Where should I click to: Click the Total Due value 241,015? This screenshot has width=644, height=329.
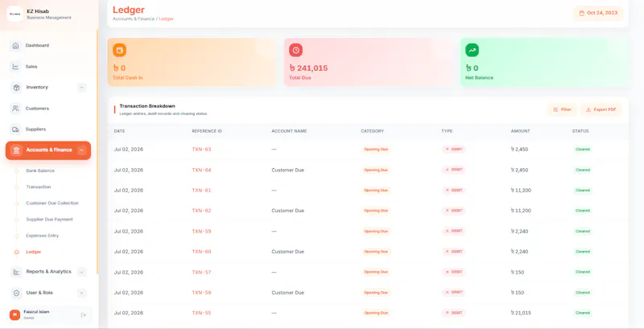point(308,68)
